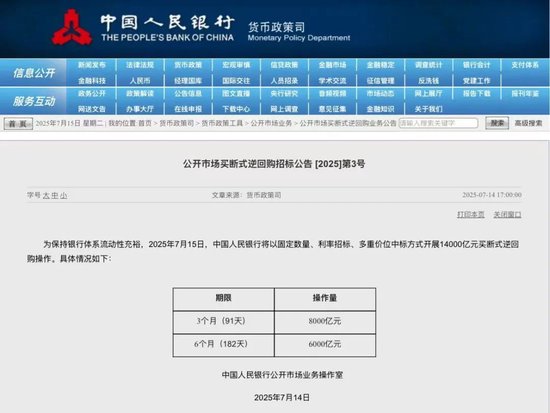Click the 6个月（182天） table cell
Image resolution: width=550 pixels, height=413 pixels.
click(x=223, y=345)
